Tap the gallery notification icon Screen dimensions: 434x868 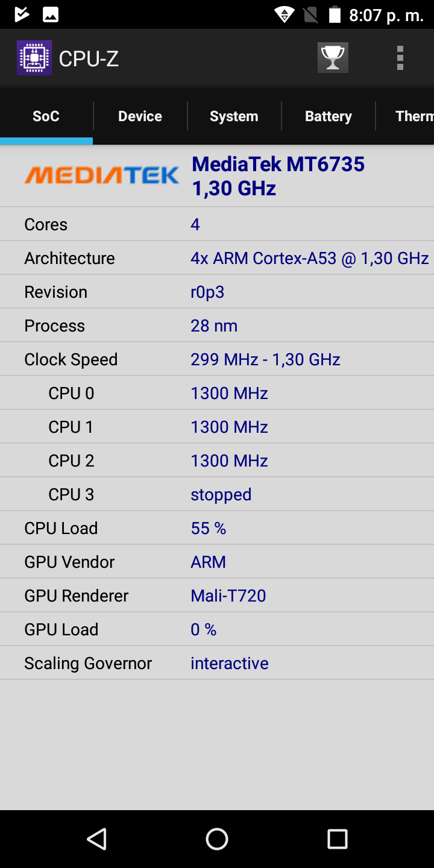tap(51, 14)
